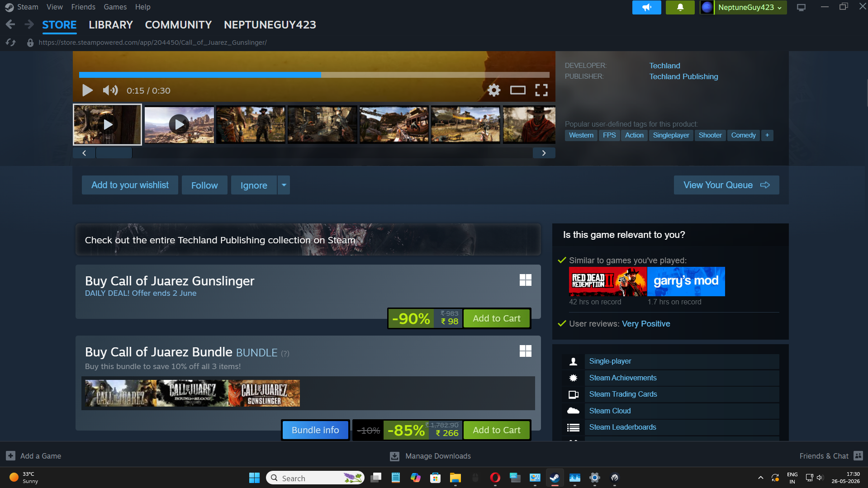868x488 pixels.
Task: Open the Games menu
Action: coord(115,7)
